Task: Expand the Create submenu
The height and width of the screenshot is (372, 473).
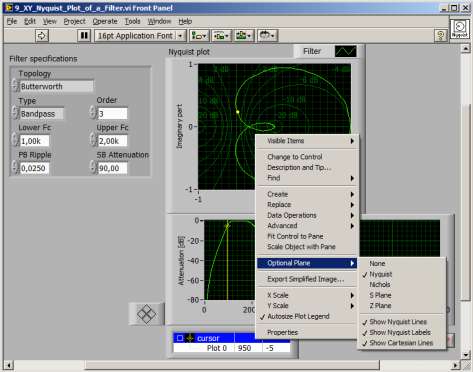Action: (x=307, y=194)
